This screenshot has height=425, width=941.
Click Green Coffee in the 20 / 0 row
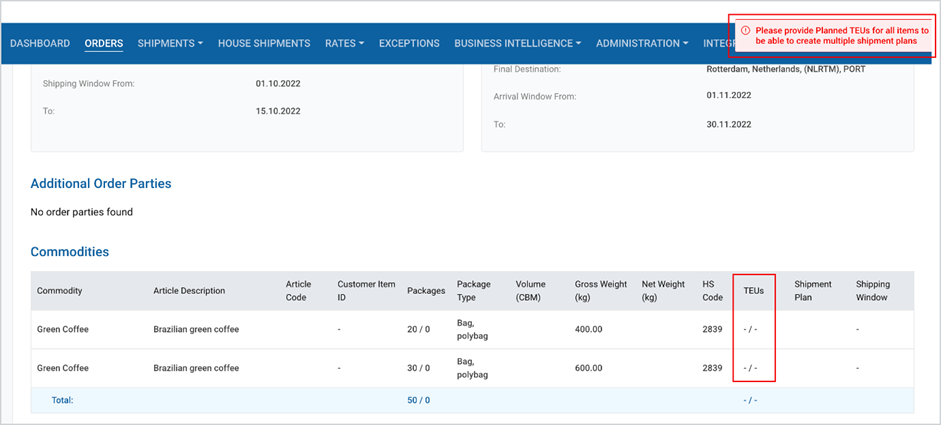pyautogui.click(x=62, y=330)
